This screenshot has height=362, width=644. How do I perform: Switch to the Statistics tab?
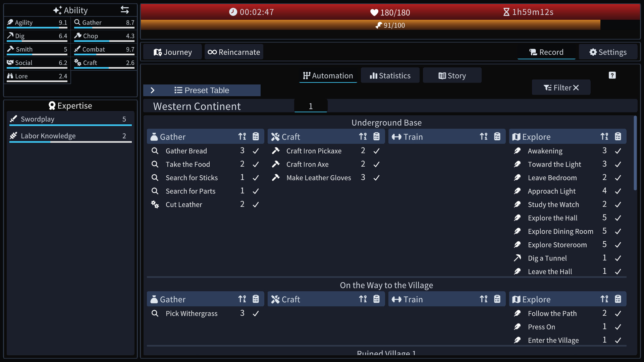coord(390,75)
